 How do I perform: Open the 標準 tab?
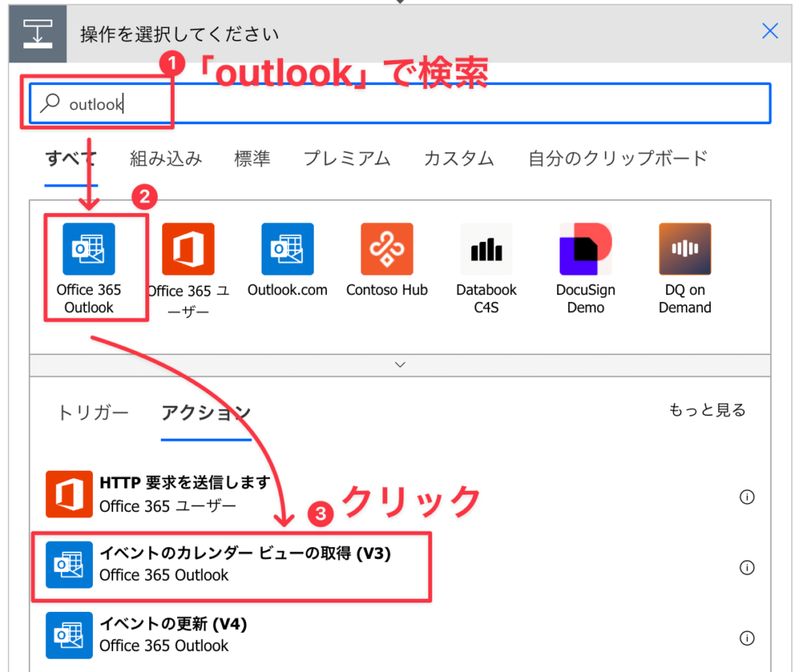tap(252, 158)
